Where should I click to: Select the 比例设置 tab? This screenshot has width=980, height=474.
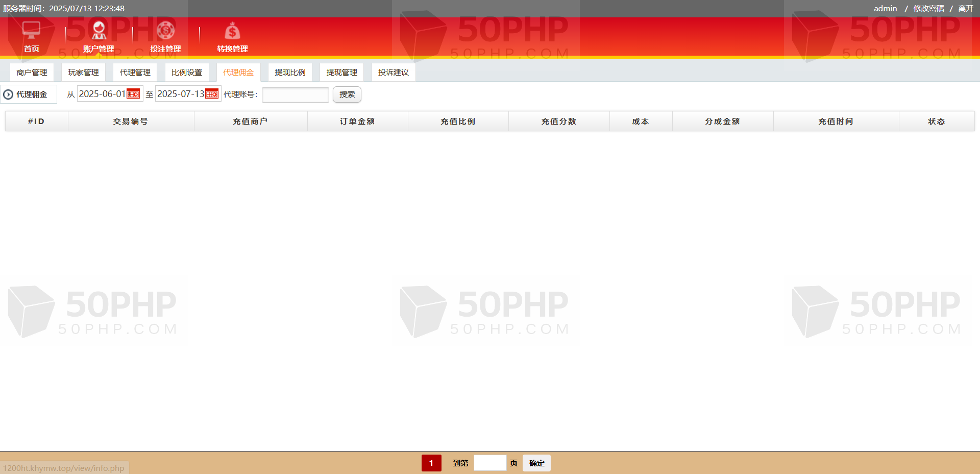click(186, 73)
